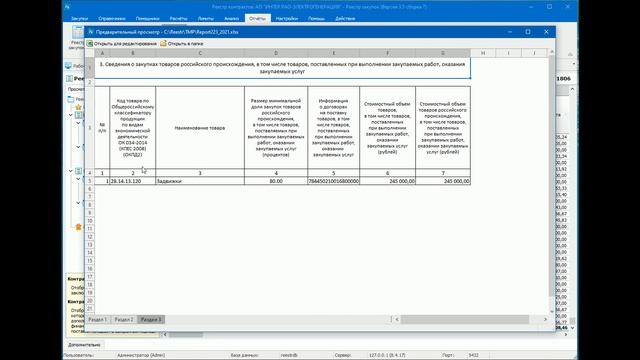Click the spreadsheet horizontal scrollbar thumb
This screenshot has height=360, width=640.
click(465, 319)
